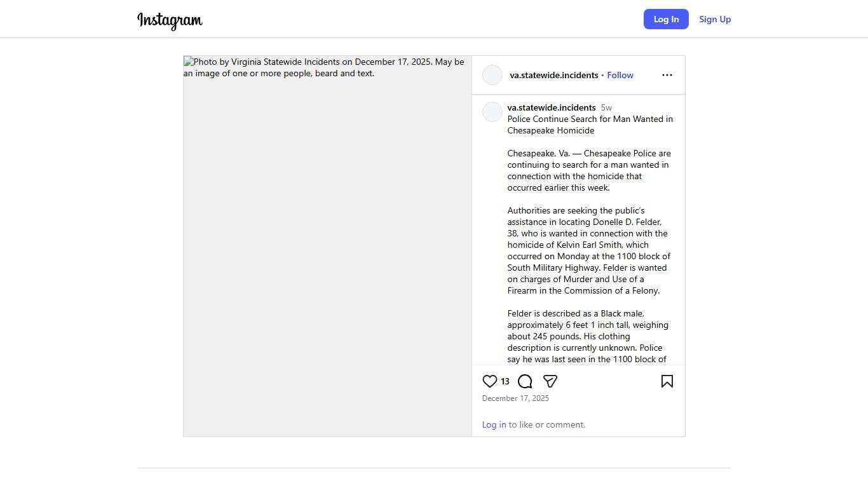Click the December 17, 2025 post date
The image size is (868, 488).
click(x=515, y=398)
